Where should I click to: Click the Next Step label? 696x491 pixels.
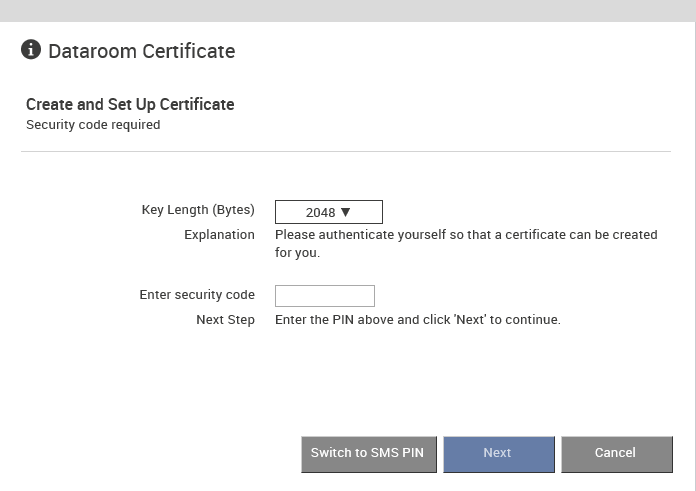[225, 319]
